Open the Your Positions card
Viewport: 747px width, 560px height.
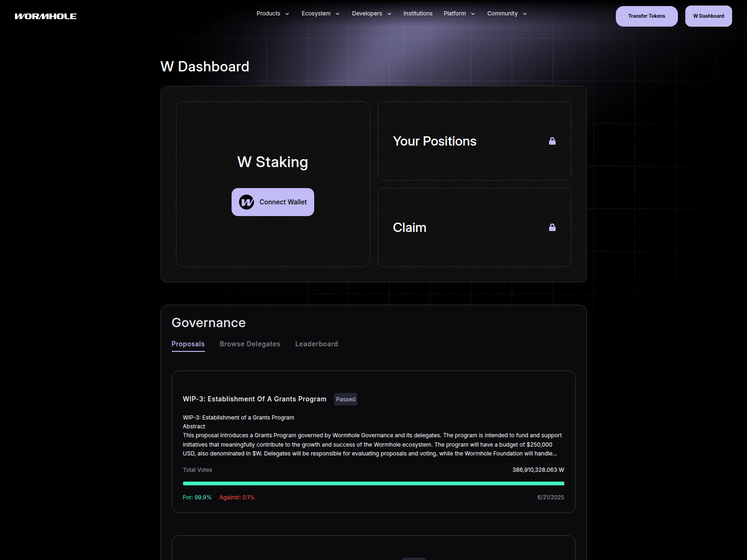click(474, 141)
